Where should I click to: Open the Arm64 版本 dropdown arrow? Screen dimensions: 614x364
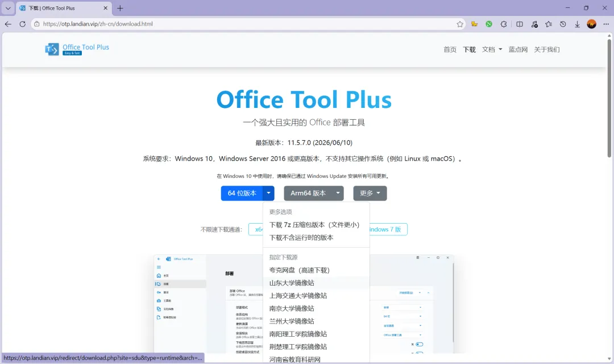point(338,193)
